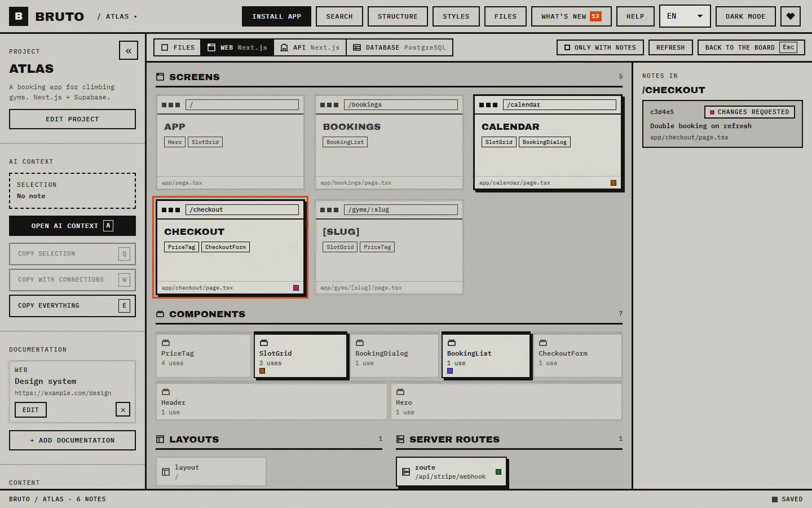This screenshot has width=812, height=508.
Task: Open What's New with 13 badge
Action: coord(571,16)
